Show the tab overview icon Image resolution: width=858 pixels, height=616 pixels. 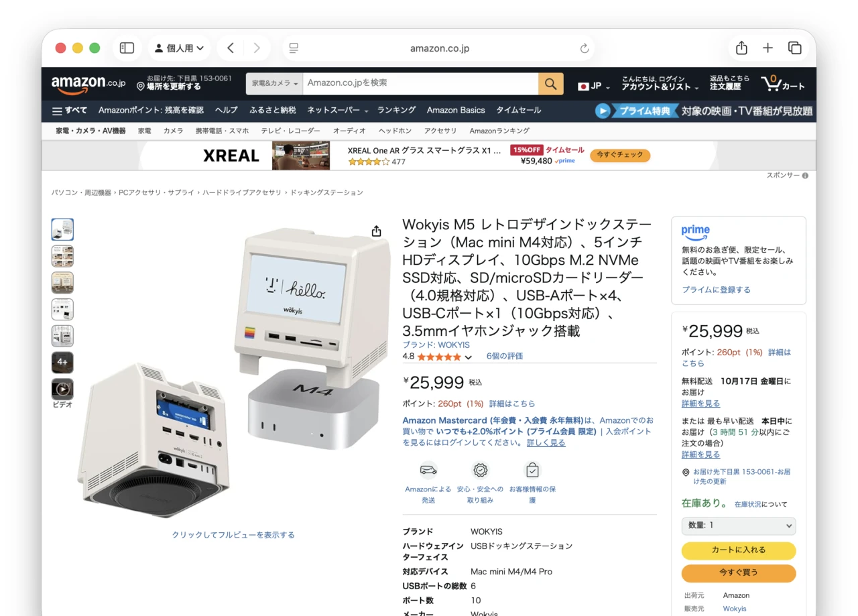(795, 48)
